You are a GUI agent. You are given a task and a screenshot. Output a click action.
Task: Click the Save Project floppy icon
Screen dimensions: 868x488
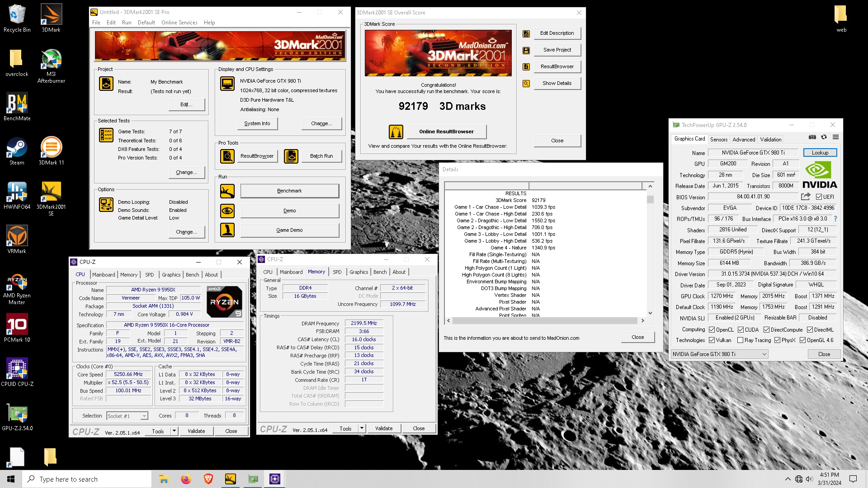pyautogui.click(x=526, y=50)
